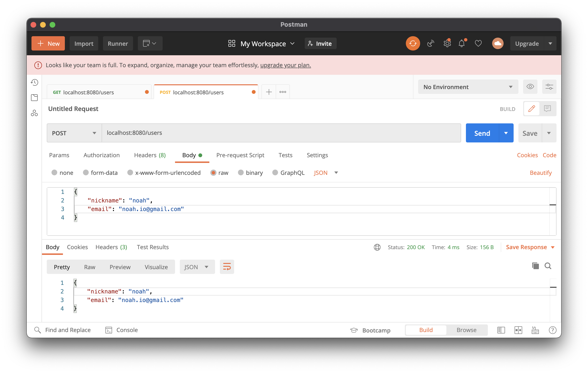Open the Collections sidebar icon
Screen dimensions: 588x373
(x=34, y=98)
